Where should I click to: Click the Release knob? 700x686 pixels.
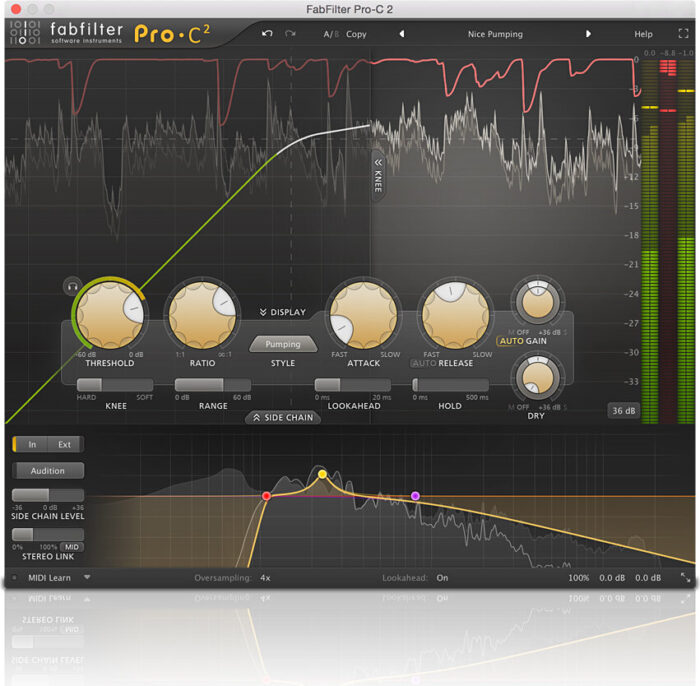click(x=455, y=315)
